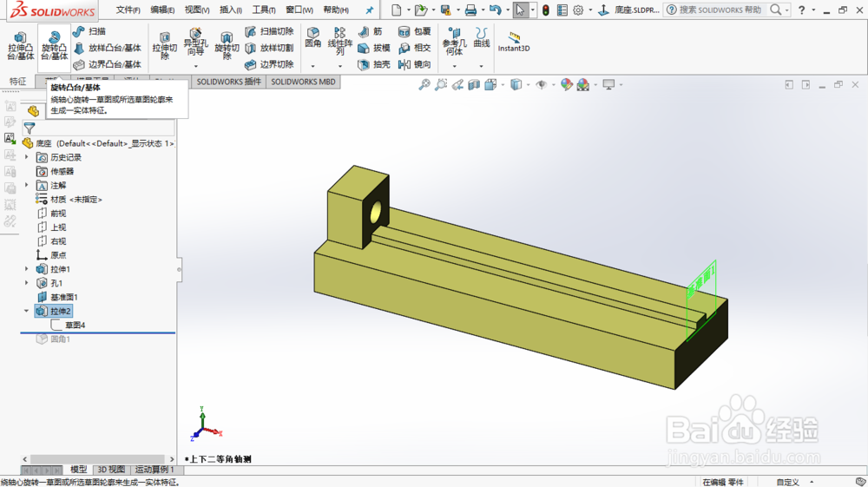The image size is (868, 487).
Task: Select the Extruded Cut tool (拉伸切除)
Action: pyautogui.click(x=164, y=46)
